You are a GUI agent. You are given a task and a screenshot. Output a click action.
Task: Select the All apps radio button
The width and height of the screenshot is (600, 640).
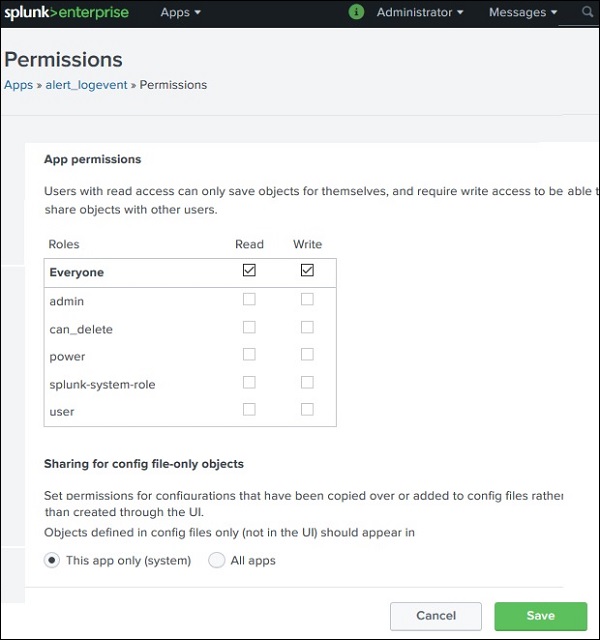tap(217, 561)
